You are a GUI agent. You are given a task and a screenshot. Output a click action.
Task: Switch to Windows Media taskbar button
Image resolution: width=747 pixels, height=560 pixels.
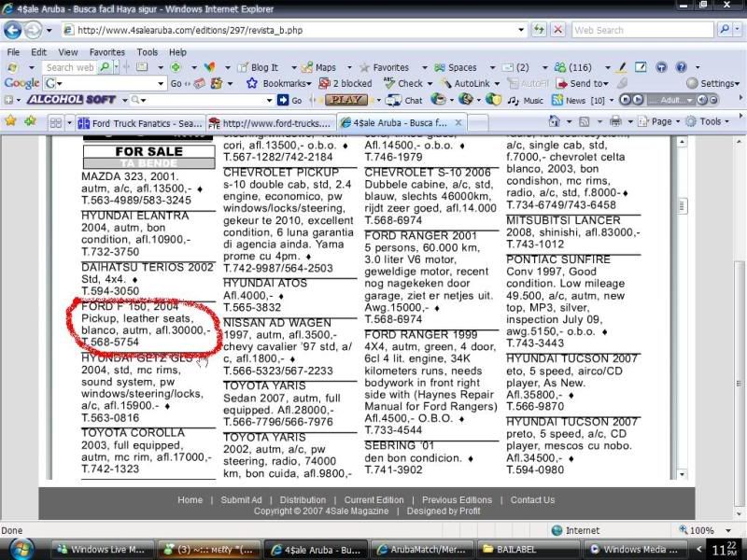tap(636, 550)
